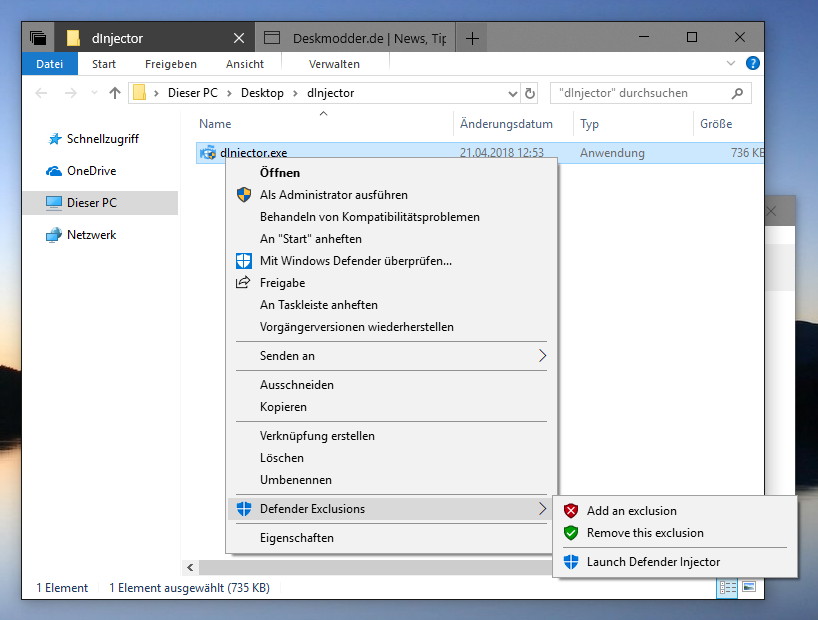Choose Behandeln von Kompatibilitätsproblemen

[x=391, y=217]
